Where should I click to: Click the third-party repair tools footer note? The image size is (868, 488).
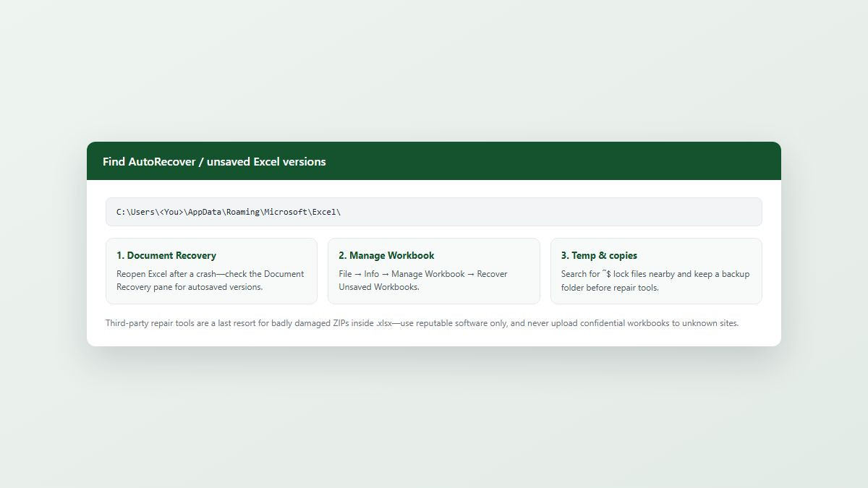(422, 323)
